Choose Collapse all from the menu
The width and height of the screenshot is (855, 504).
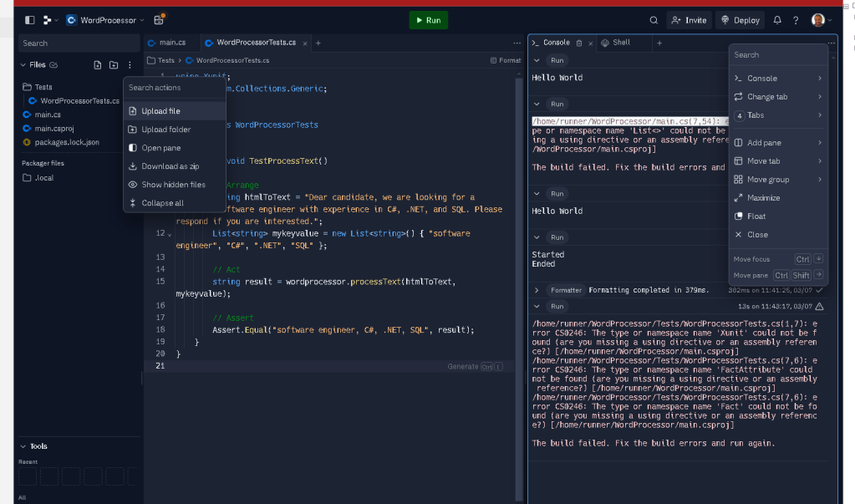174,203
